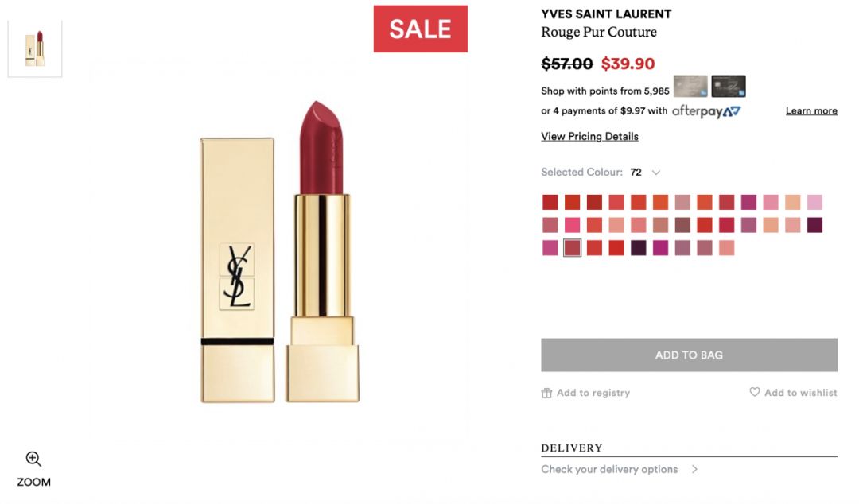Click the main lipstick product image
Image resolution: width=859 pixels, height=504 pixels.
pyautogui.click(x=280, y=252)
